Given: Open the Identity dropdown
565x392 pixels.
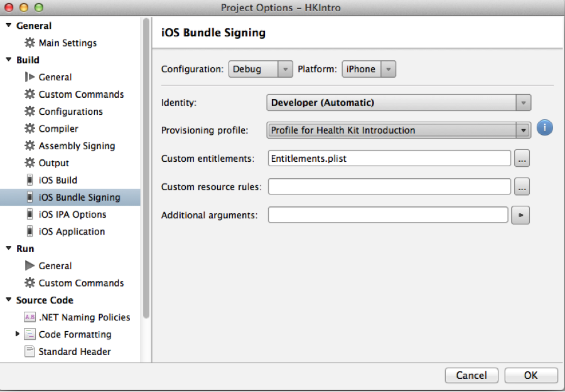Looking at the screenshot, I should pyautogui.click(x=399, y=103).
